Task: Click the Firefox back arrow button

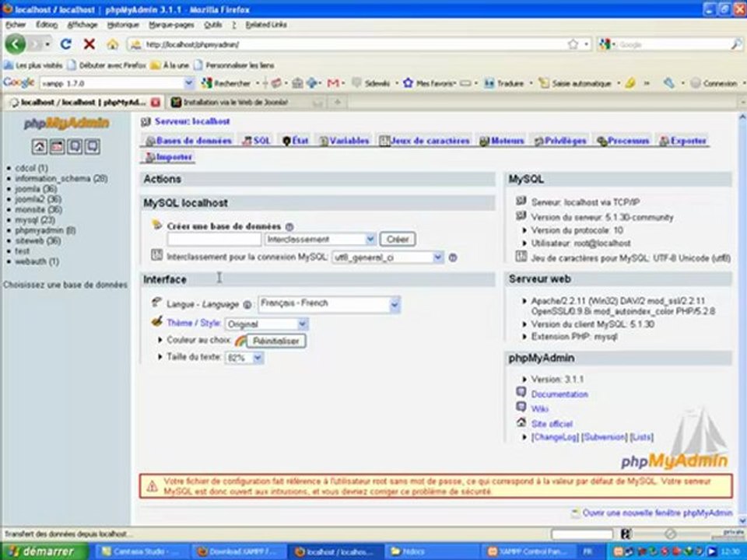Action: click(x=16, y=44)
